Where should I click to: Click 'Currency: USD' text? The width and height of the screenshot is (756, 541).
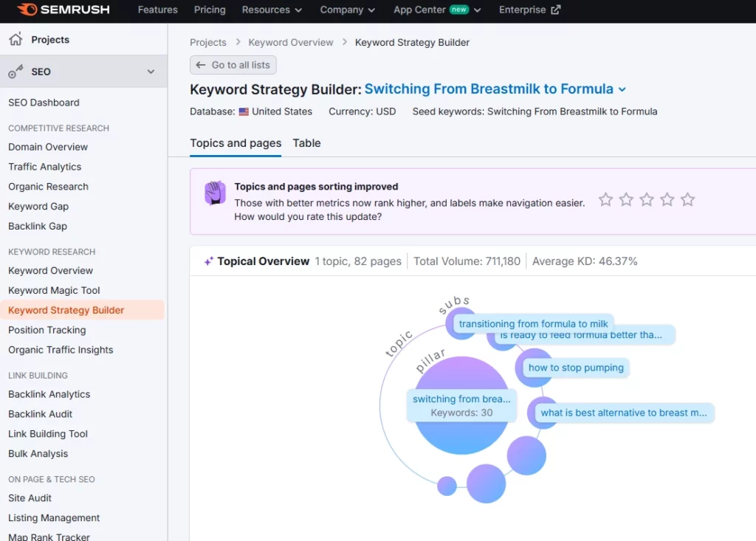(x=362, y=111)
